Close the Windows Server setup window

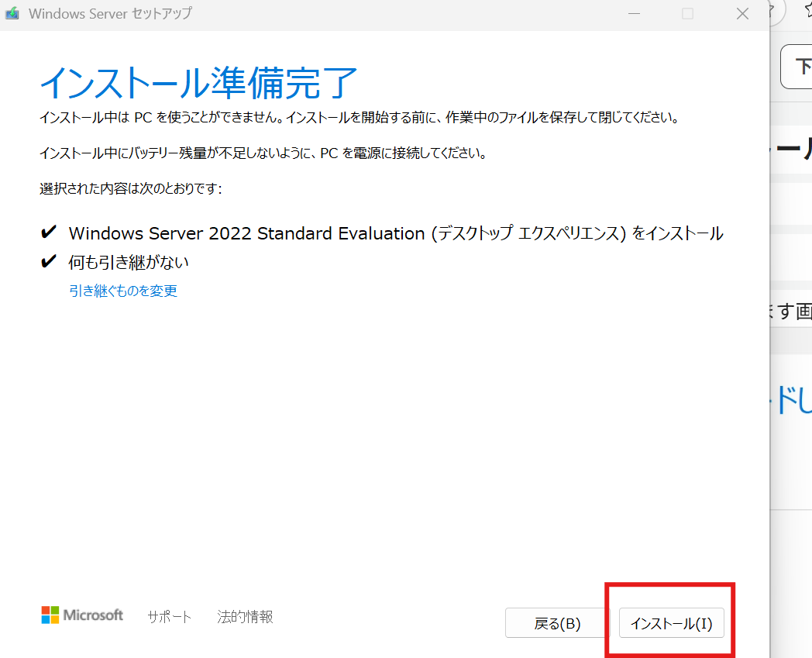[742, 14]
